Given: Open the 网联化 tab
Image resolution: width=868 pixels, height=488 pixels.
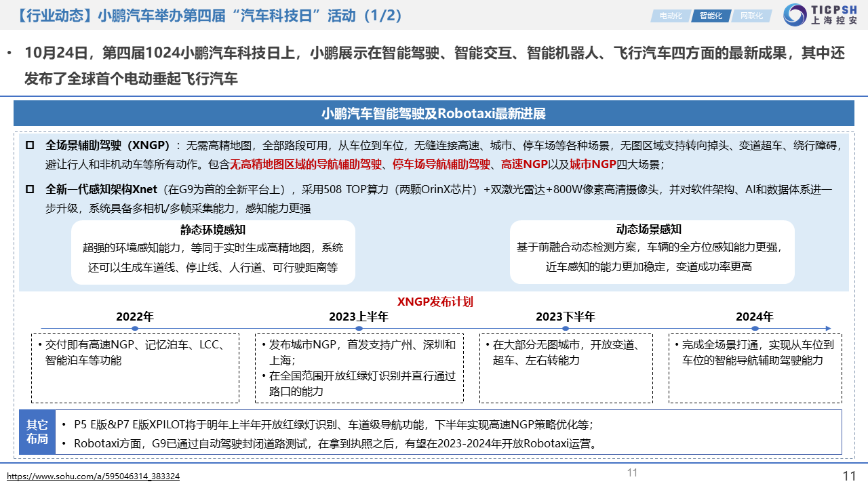Looking at the screenshot, I should tap(751, 16).
